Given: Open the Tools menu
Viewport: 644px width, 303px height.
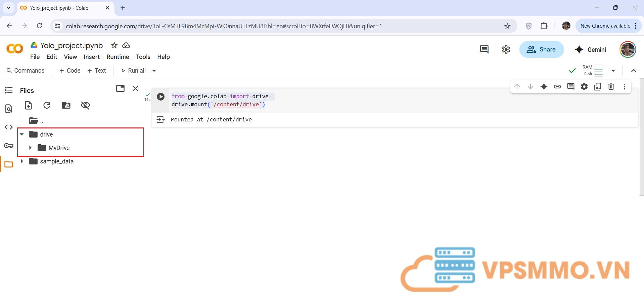Looking at the screenshot, I should click(143, 57).
